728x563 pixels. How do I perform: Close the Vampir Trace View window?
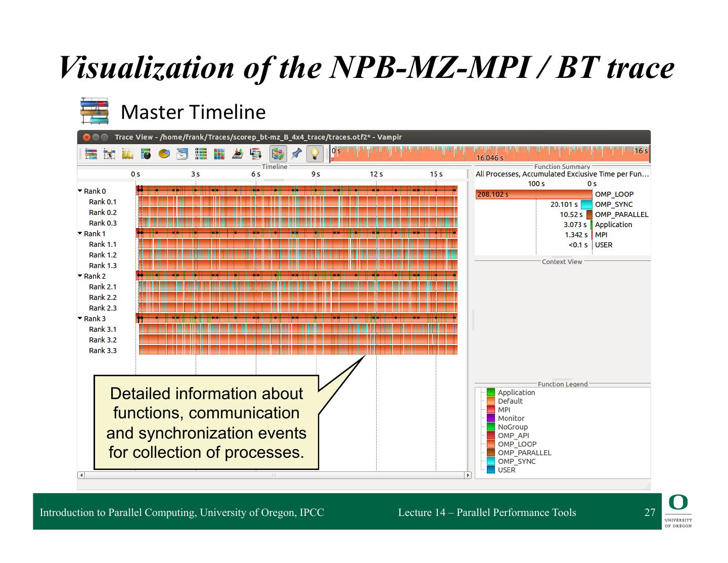coord(86,137)
